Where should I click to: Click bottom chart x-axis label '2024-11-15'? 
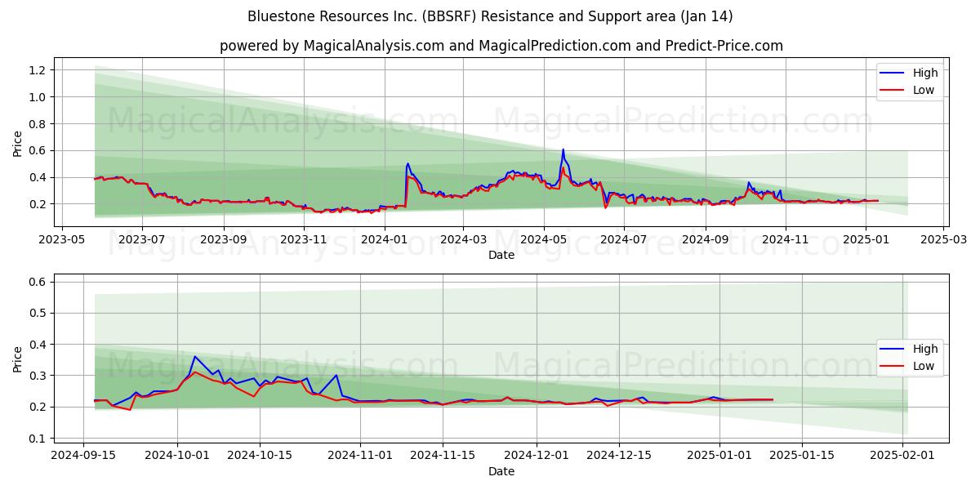click(x=443, y=456)
